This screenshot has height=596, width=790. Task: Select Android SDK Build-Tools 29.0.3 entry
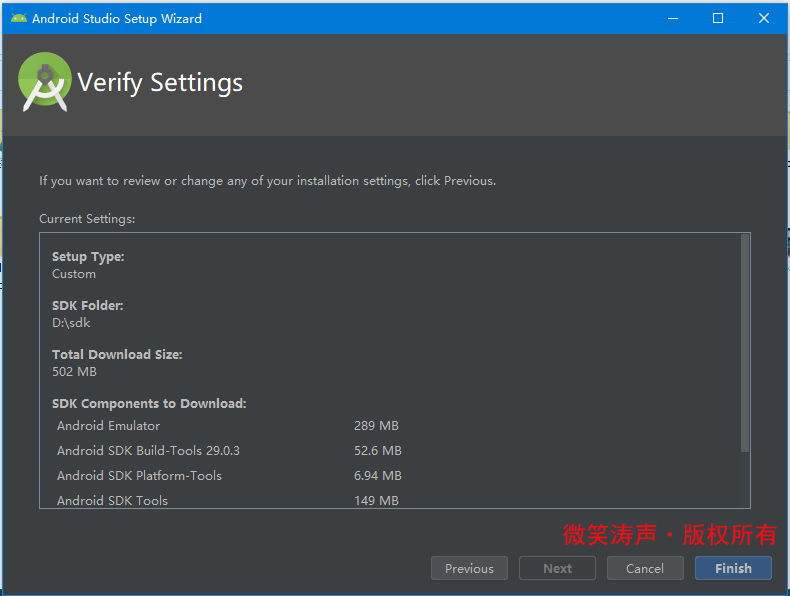[148, 450]
